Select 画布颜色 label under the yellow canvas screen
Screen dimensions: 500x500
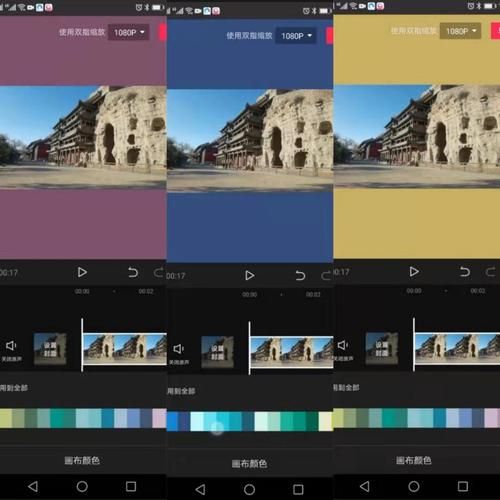(414, 461)
